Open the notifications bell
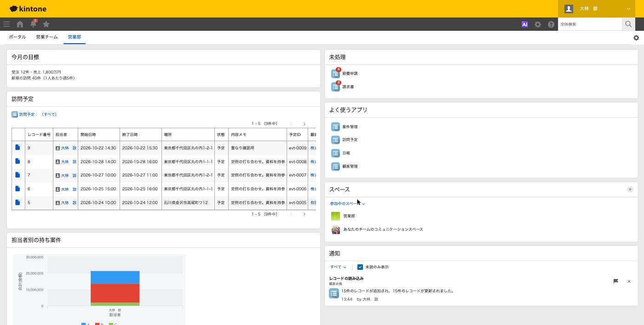This screenshot has height=325, width=644. (33, 24)
